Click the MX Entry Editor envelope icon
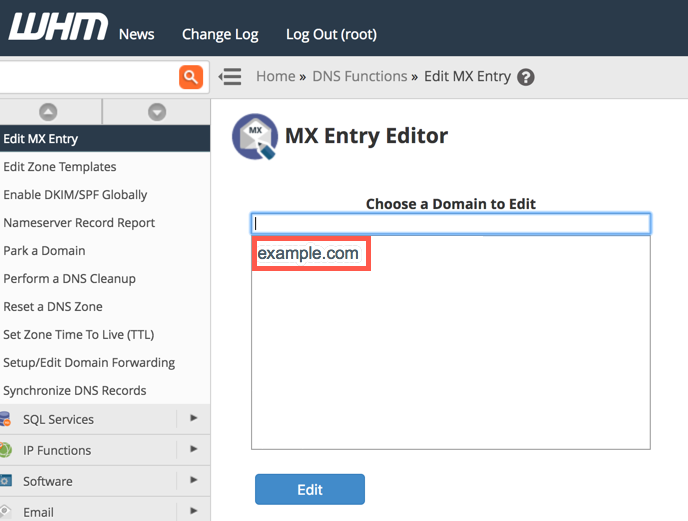Screen dimensions: 688x521 point(254,137)
